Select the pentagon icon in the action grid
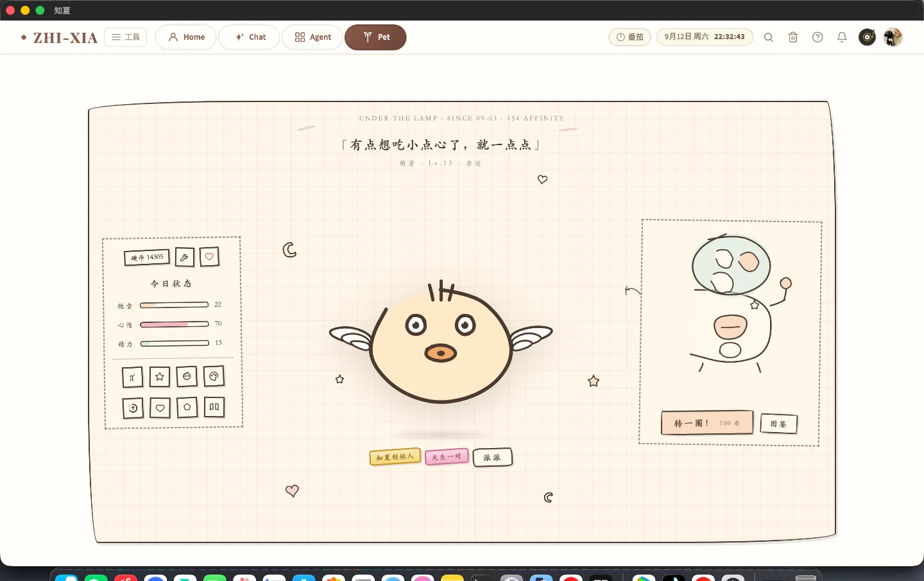 pos(187,407)
